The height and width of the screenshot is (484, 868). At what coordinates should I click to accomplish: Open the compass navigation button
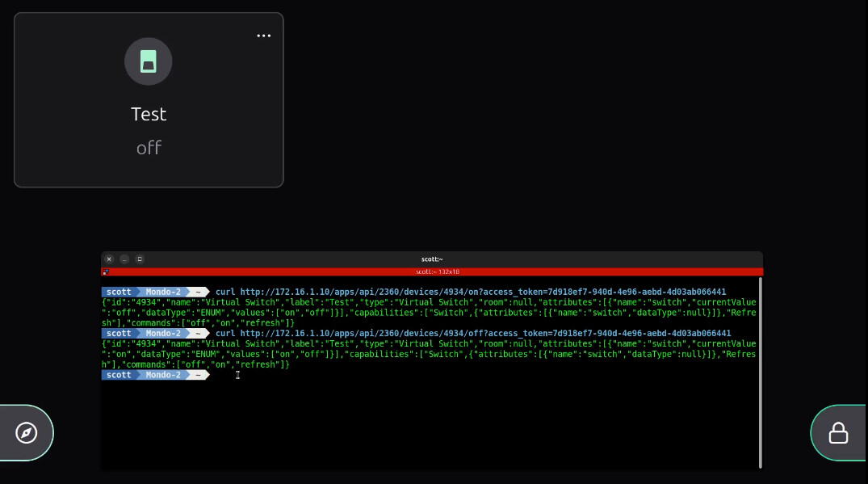[27, 433]
